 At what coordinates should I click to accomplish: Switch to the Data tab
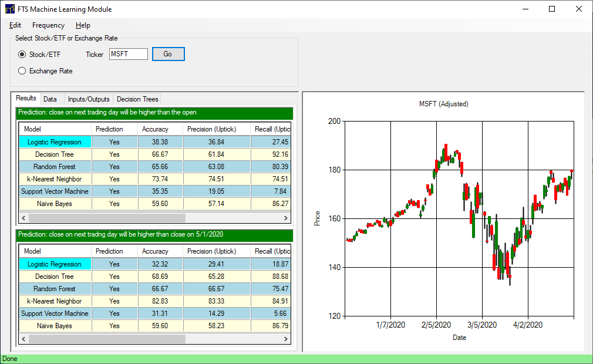coord(50,99)
